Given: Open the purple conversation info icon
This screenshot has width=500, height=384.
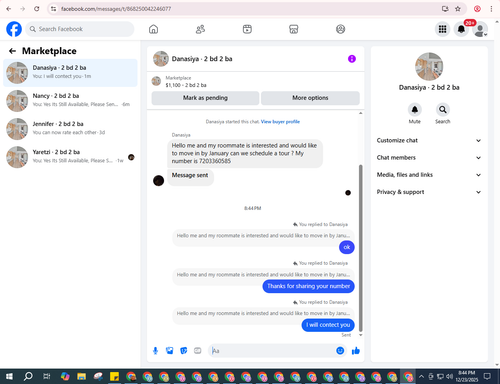Looking at the screenshot, I should click(x=352, y=59).
